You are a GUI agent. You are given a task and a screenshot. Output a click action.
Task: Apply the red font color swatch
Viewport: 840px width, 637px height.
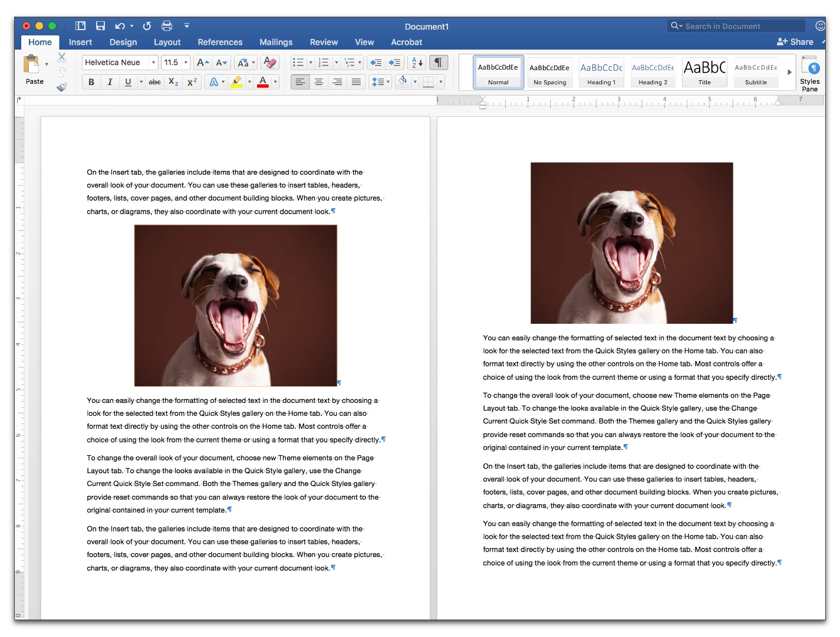263,82
